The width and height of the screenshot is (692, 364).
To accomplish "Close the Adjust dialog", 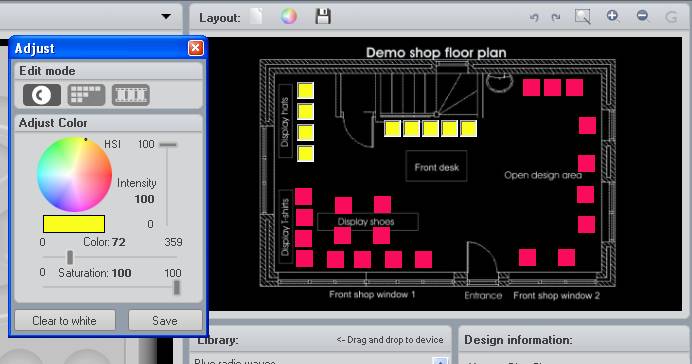I will point(196,48).
